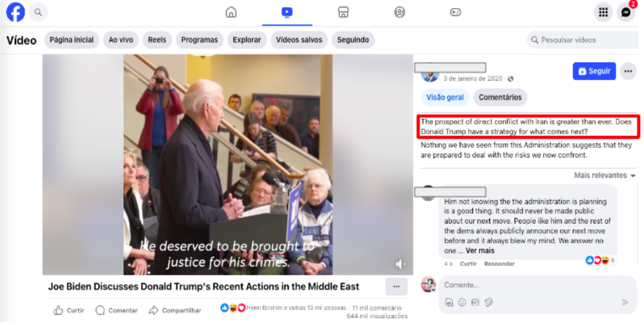The height and width of the screenshot is (325, 644).
Task: Open the three-dot menu next to Seguir
Action: pyautogui.click(x=628, y=71)
